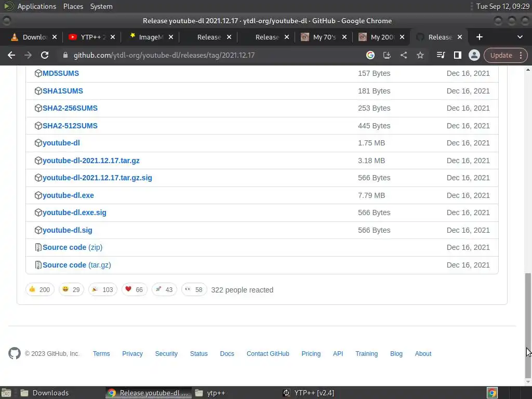React with rocket emoji showing 43
This screenshot has width=532, height=399.
tap(164, 289)
